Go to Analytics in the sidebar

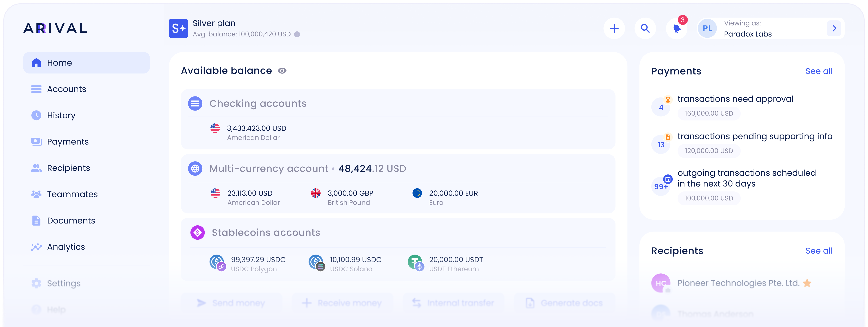66,247
